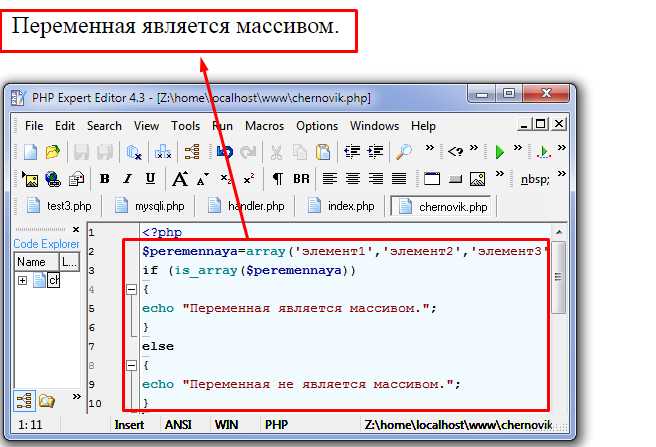Viewport: 656px width, 447px height.
Task: Click the Close all files icon
Action: 163,152
